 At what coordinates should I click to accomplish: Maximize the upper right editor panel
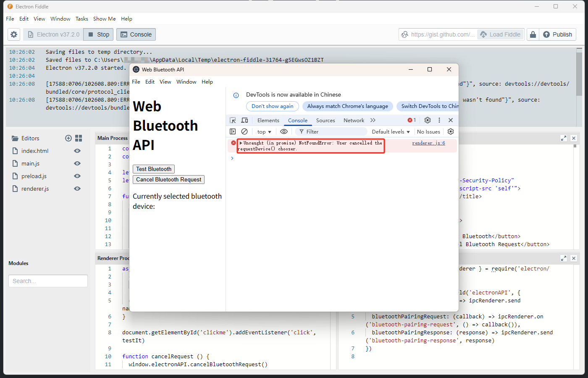tap(564, 138)
